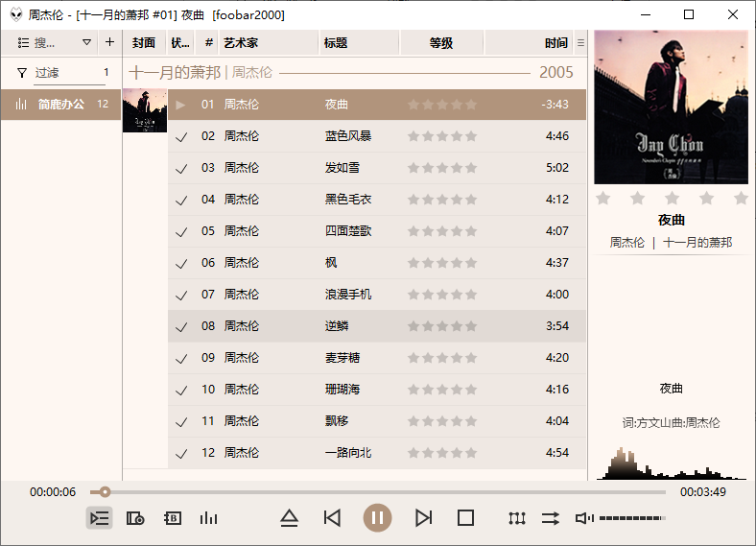Click the playlist list menu icon

[23, 43]
